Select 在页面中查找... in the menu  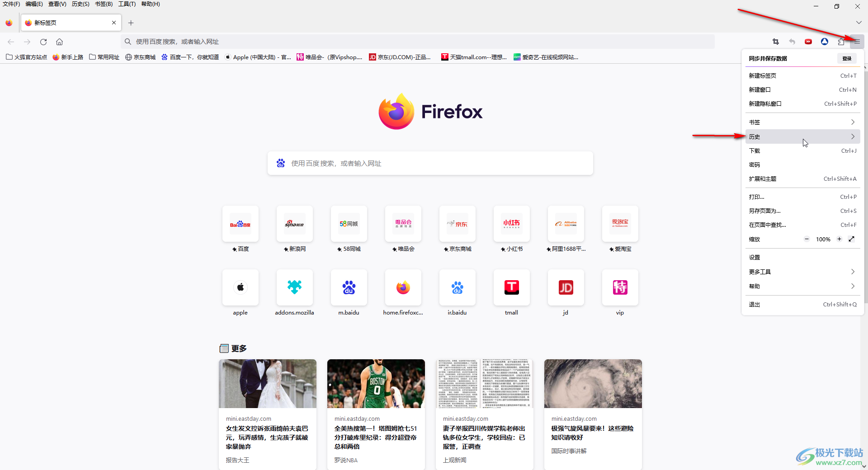(x=802, y=225)
